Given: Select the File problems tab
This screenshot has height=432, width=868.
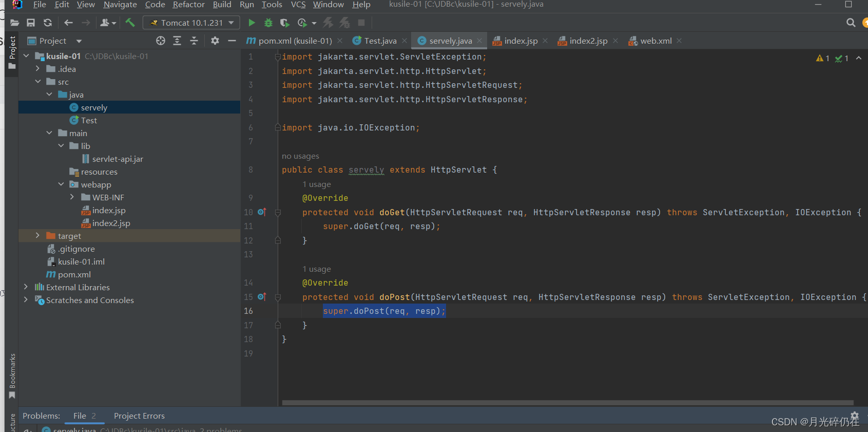Looking at the screenshot, I should pyautogui.click(x=85, y=416).
